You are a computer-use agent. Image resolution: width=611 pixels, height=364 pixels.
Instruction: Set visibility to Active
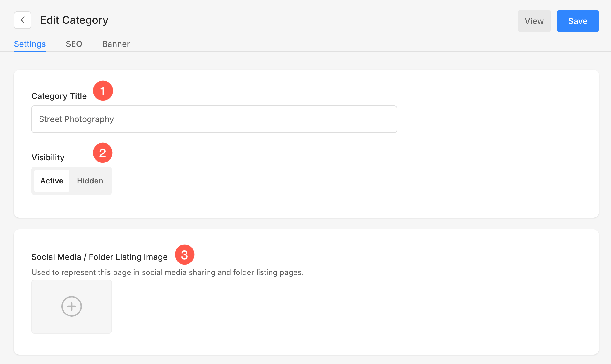pos(52,181)
